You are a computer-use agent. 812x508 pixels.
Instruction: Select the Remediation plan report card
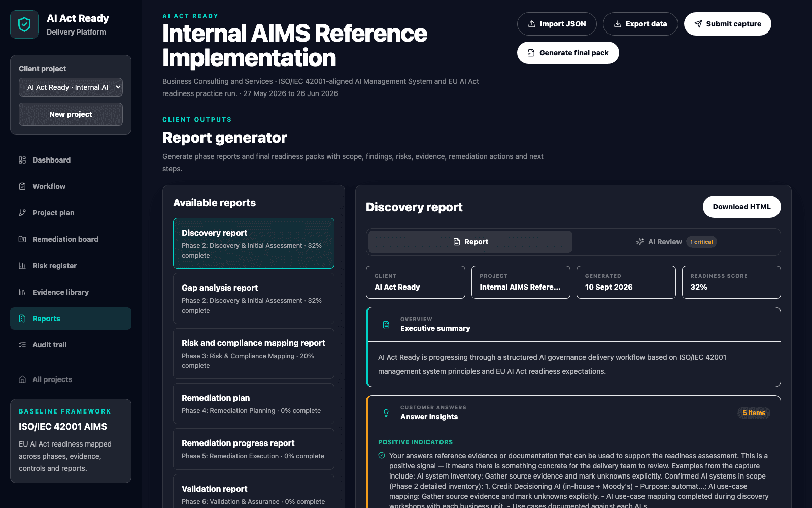point(254,404)
